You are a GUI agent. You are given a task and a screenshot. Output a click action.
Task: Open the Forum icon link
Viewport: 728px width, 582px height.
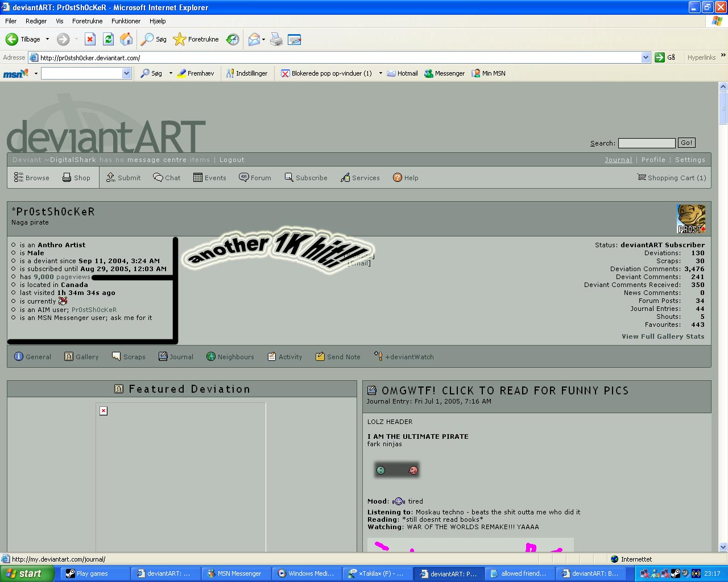coord(255,178)
